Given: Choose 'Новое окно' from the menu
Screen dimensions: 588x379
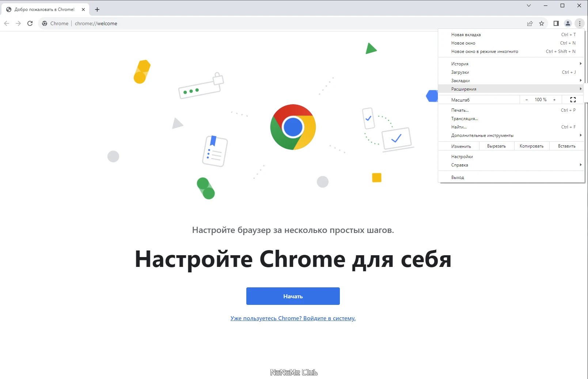Looking at the screenshot, I should point(511,43).
